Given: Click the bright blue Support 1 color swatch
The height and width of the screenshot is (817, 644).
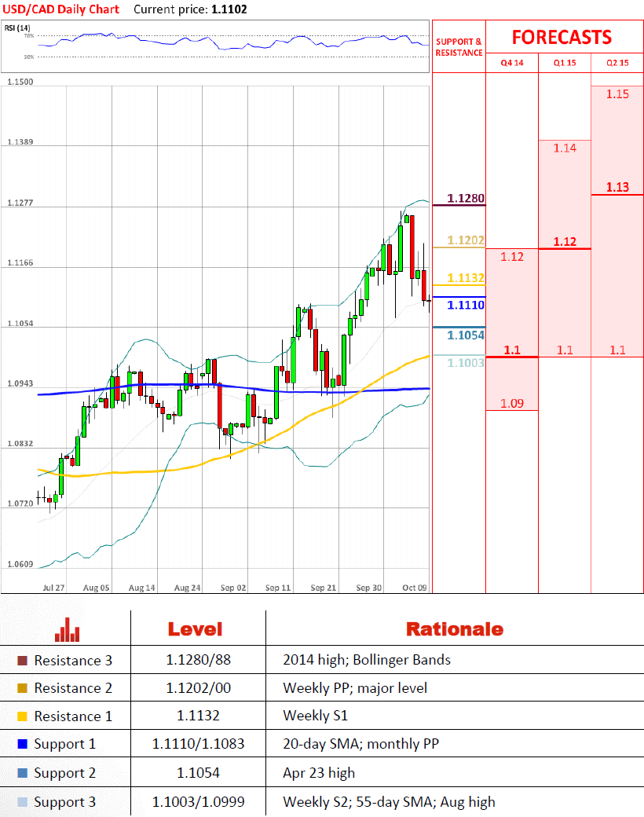Looking at the screenshot, I should point(23,744).
